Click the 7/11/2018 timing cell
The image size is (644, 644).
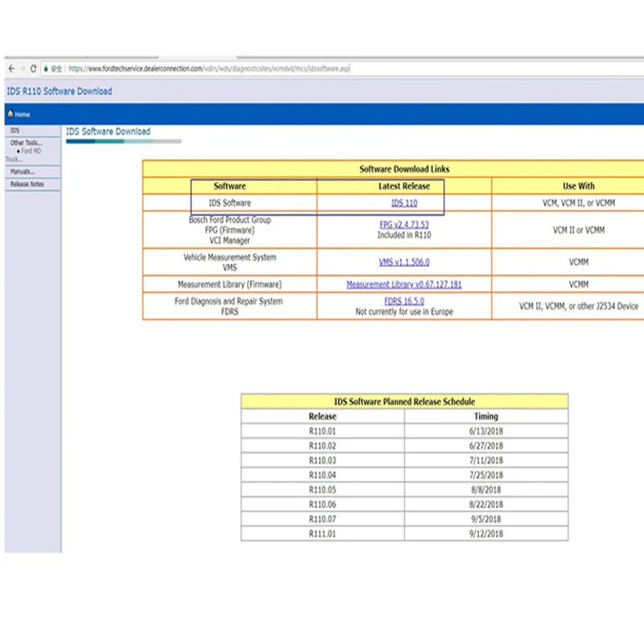[486, 460]
